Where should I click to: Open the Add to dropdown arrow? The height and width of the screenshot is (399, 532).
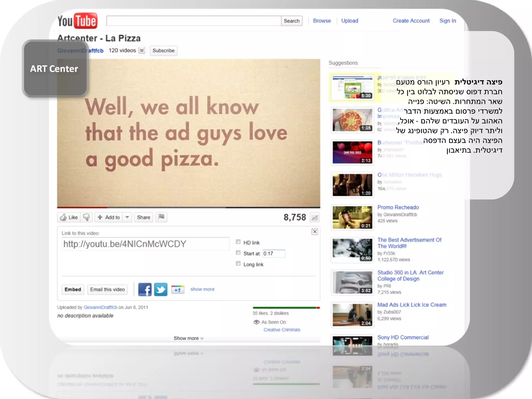tap(127, 217)
